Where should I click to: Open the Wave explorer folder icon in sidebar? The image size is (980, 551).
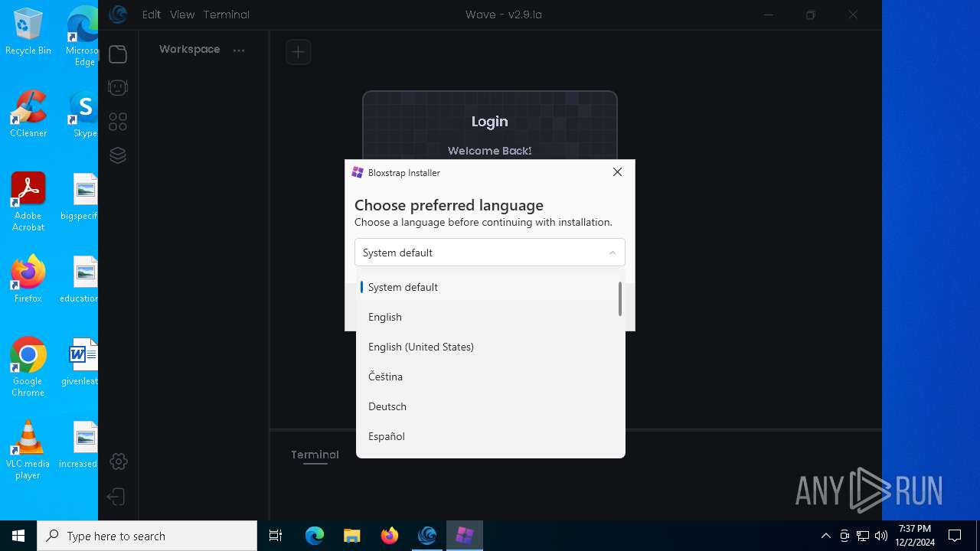pos(118,54)
